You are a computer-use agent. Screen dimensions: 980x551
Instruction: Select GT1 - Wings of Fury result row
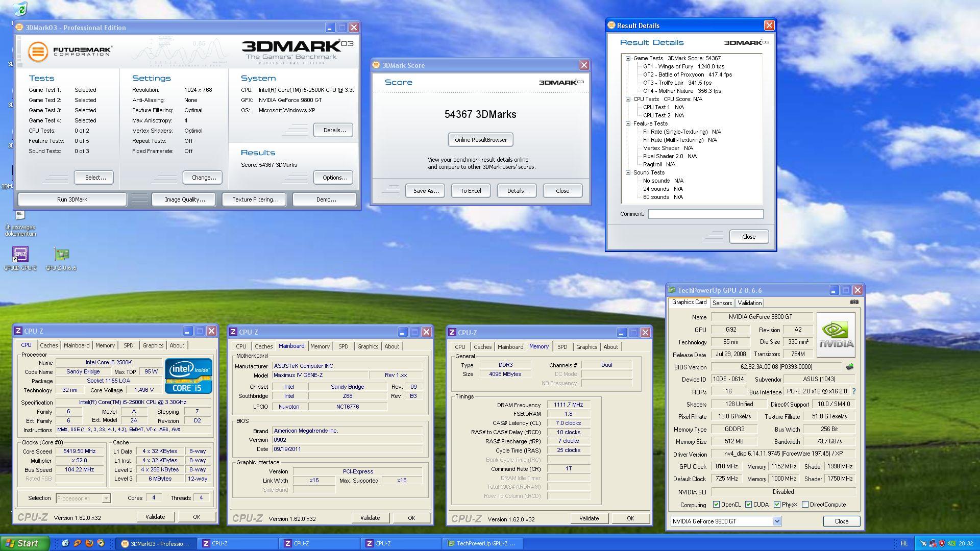click(x=683, y=66)
